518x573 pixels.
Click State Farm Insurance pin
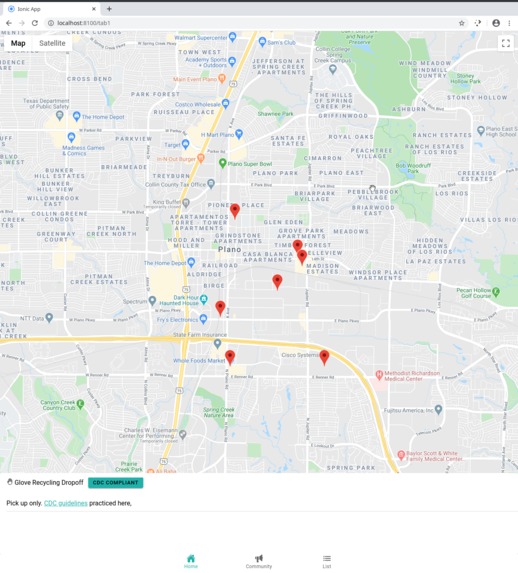pos(217,344)
